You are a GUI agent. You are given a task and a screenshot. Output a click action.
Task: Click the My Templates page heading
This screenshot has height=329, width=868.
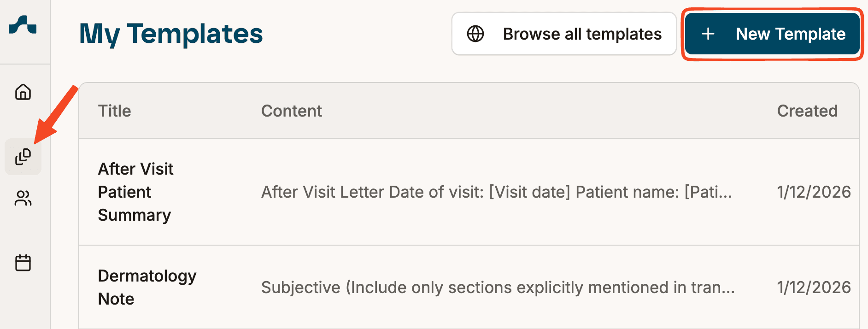coord(171,34)
